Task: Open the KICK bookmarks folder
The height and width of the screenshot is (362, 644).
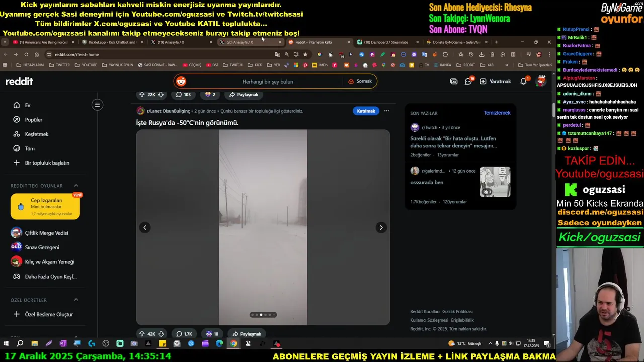Action: point(255,65)
